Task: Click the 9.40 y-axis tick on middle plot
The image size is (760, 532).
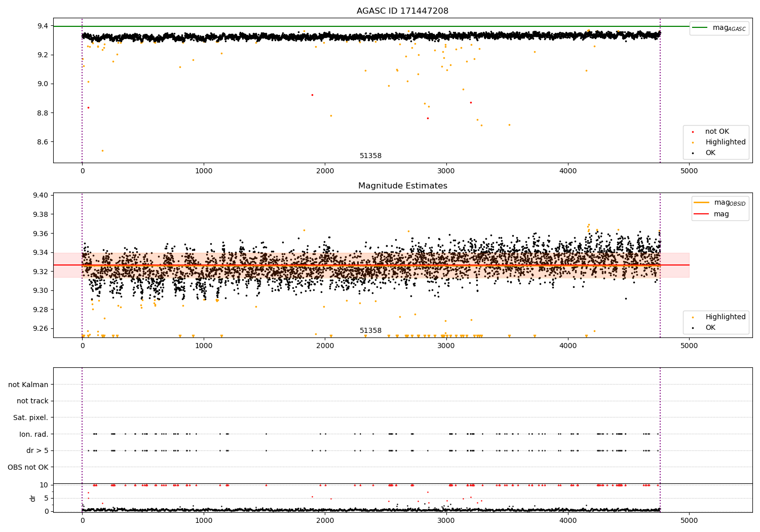Action: (41, 196)
